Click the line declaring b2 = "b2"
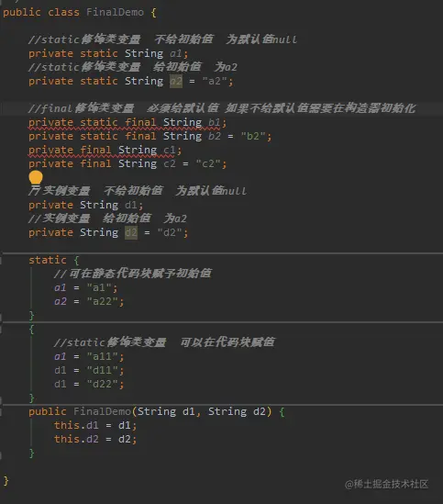The height and width of the screenshot is (504, 443). pos(150,136)
